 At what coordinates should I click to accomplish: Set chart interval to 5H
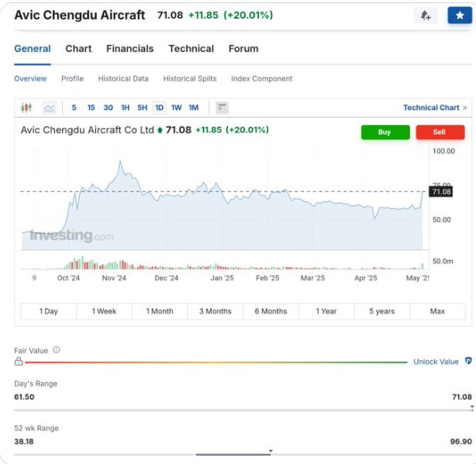tap(143, 108)
